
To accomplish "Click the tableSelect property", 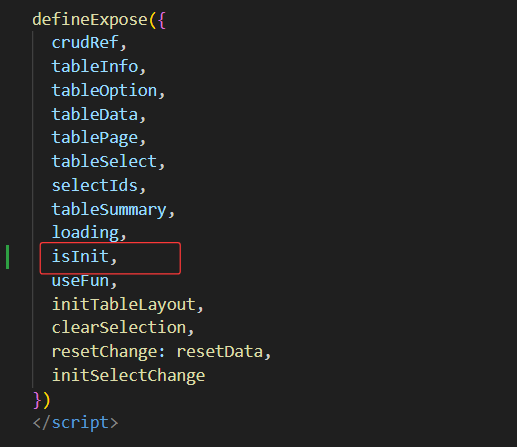I will pyautogui.click(x=104, y=162).
